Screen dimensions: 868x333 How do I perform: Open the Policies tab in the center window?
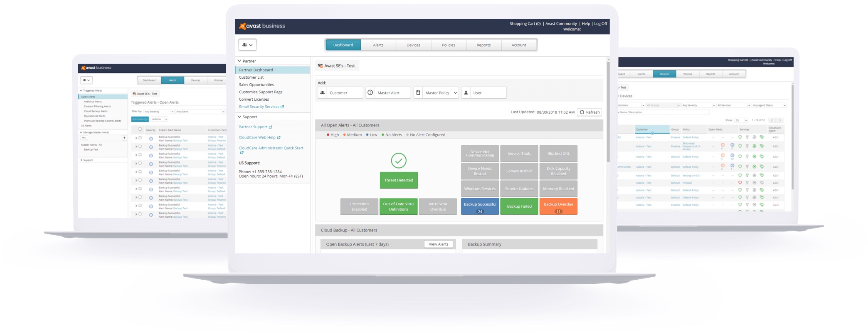click(448, 45)
